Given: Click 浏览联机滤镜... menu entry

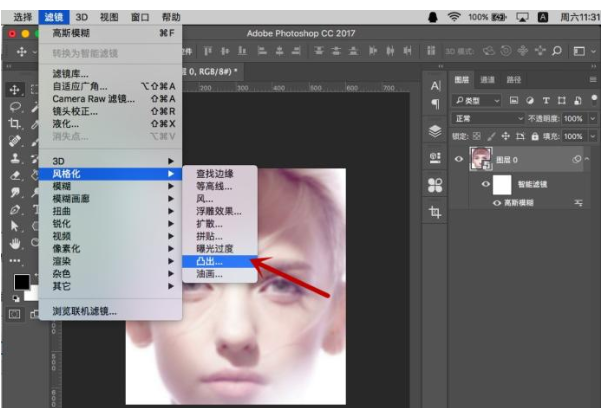Looking at the screenshot, I should (85, 311).
